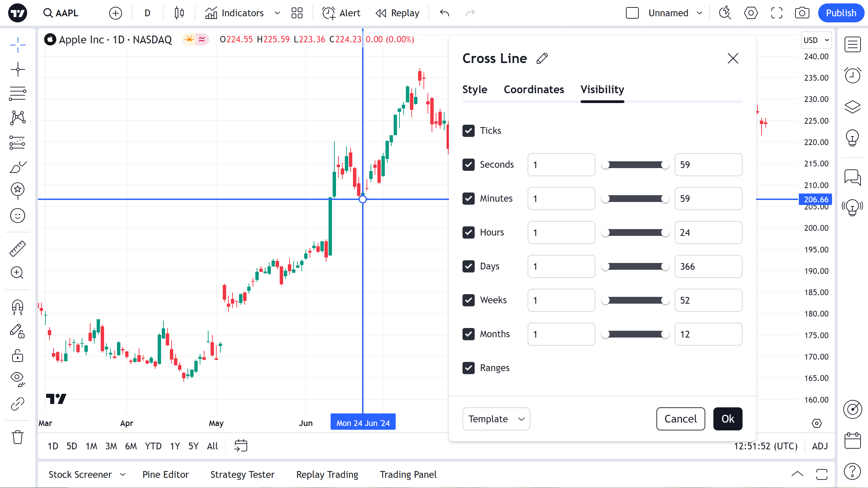Toggle the Ranges checkbox off
This screenshot has width=868, height=488.
click(469, 368)
